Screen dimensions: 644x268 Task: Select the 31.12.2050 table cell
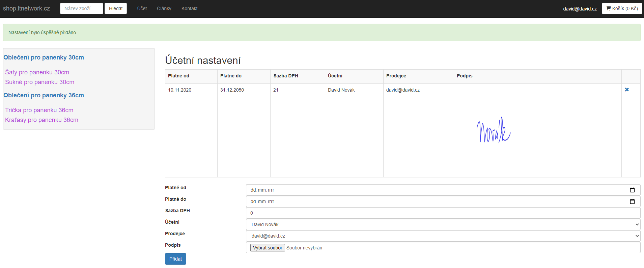pyautogui.click(x=244, y=130)
